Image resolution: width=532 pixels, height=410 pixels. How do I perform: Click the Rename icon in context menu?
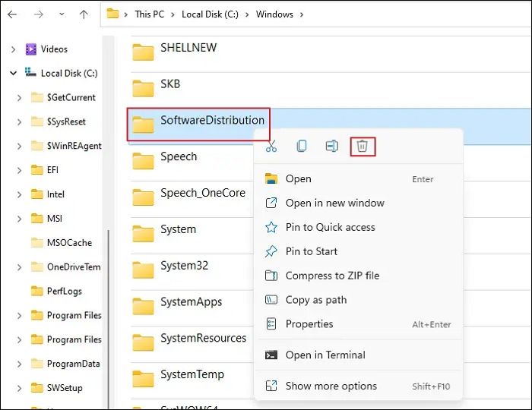click(332, 147)
